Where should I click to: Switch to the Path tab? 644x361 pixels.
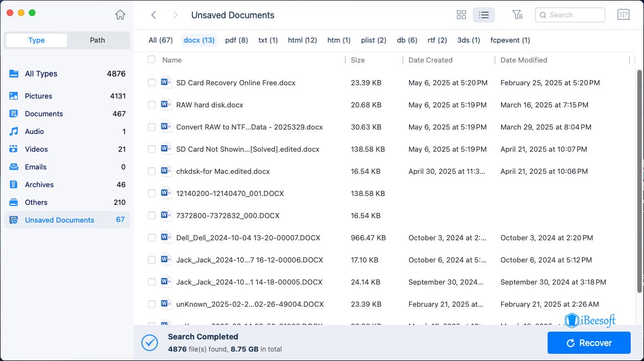click(x=98, y=40)
